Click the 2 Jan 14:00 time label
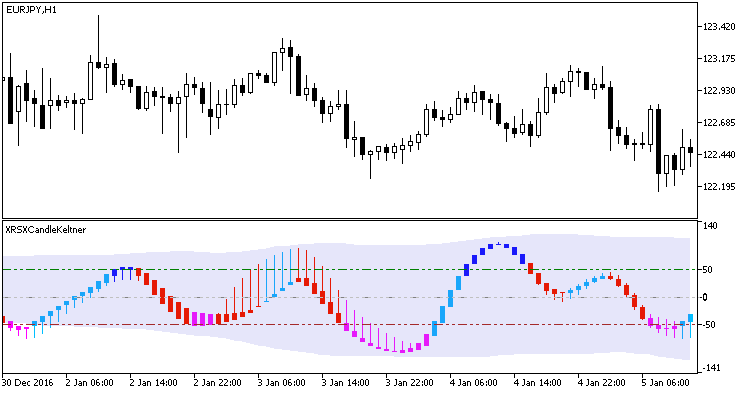The height and width of the screenshot is (394, 750). pos(154,383)
